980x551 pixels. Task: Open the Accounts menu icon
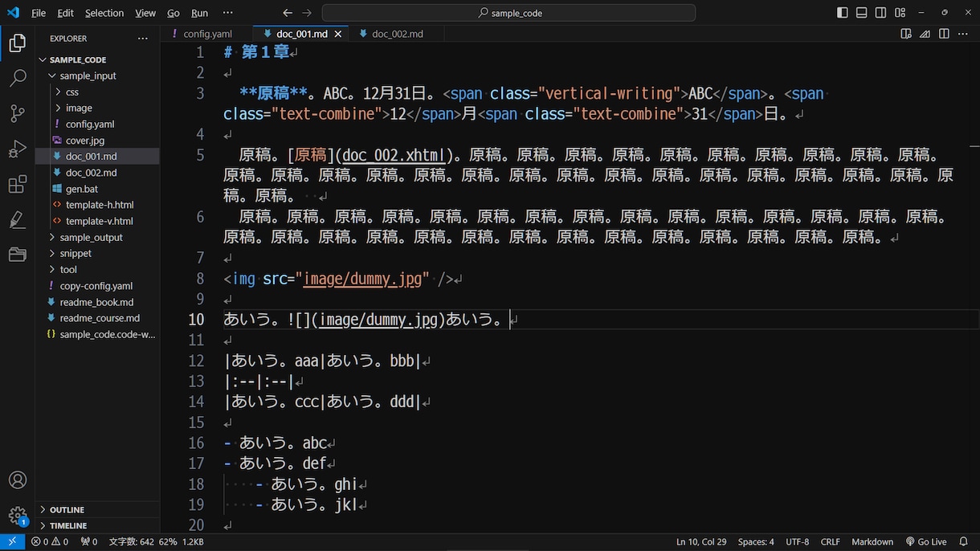coord(17,480)
